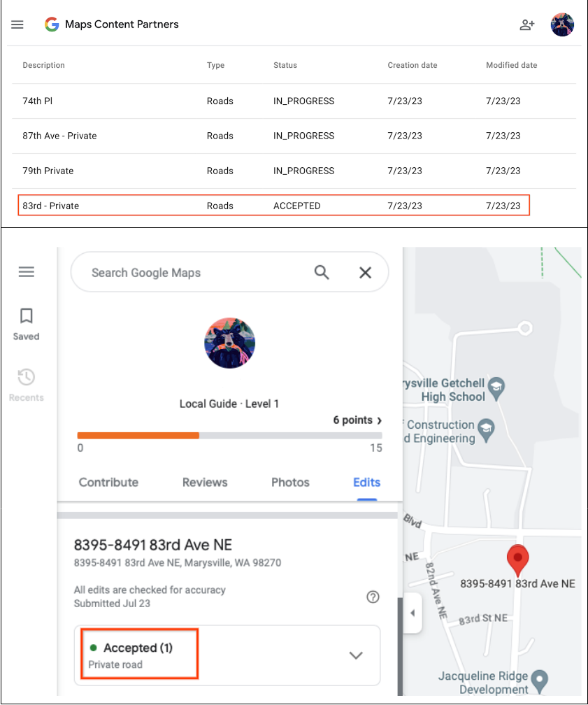This screenshot has height=705, width=588.
Task: Open the Saved bookmarks panel
Action: [x=26, y=323]
